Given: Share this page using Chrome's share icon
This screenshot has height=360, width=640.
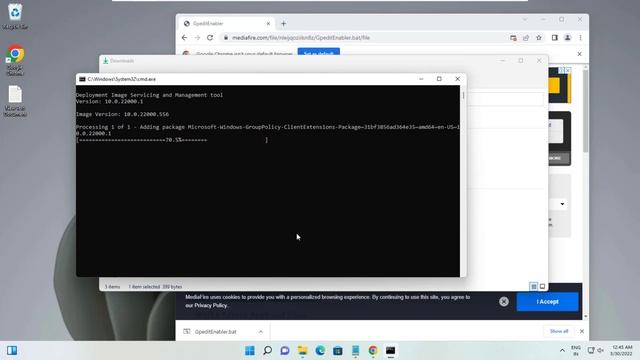Looking at the screenshot, I should point(526,38).
